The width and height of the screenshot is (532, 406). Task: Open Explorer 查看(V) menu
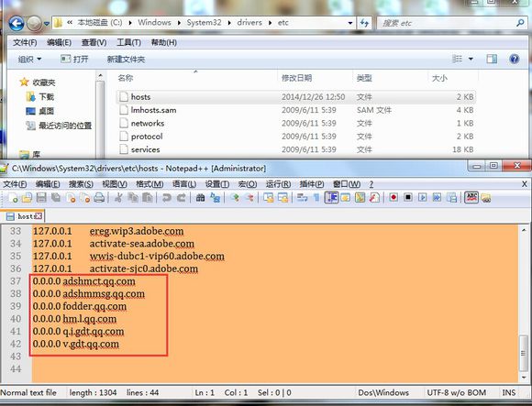(x=94, y=42)
